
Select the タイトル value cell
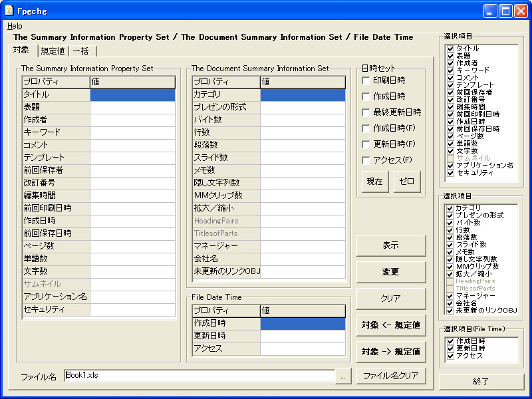click(x=132, y=94)
